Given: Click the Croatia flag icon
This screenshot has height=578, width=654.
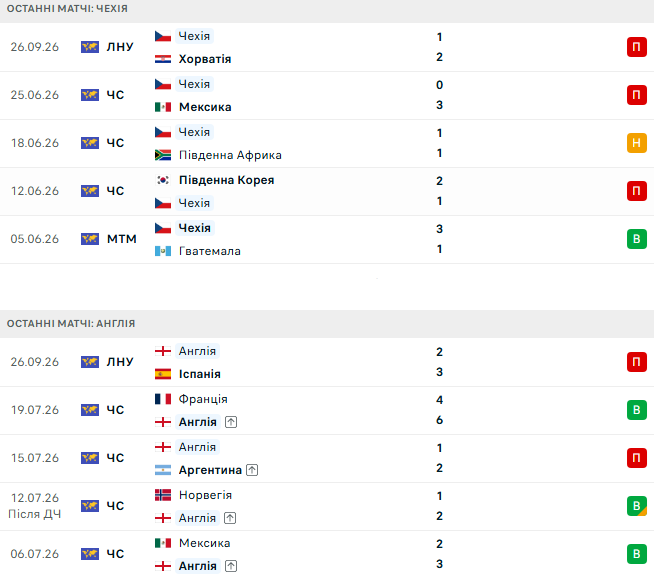Looking at the screenshot, I should 163,59.
